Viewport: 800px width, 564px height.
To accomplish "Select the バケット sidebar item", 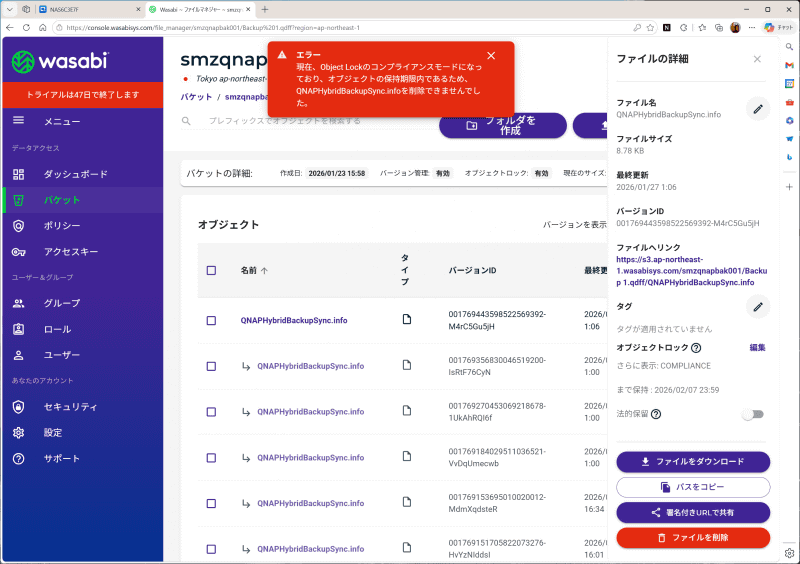I will 83,200.
